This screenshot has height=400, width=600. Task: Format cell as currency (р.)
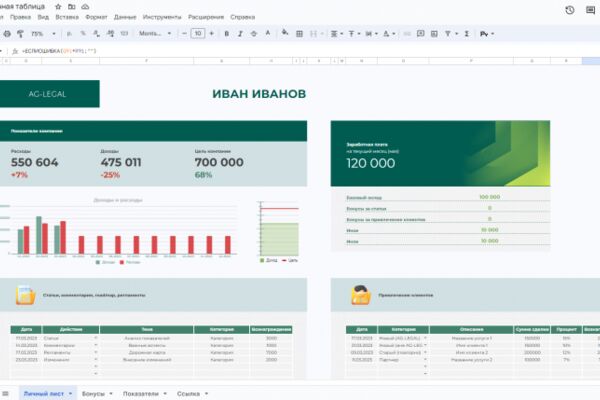[x=69, y=34]
